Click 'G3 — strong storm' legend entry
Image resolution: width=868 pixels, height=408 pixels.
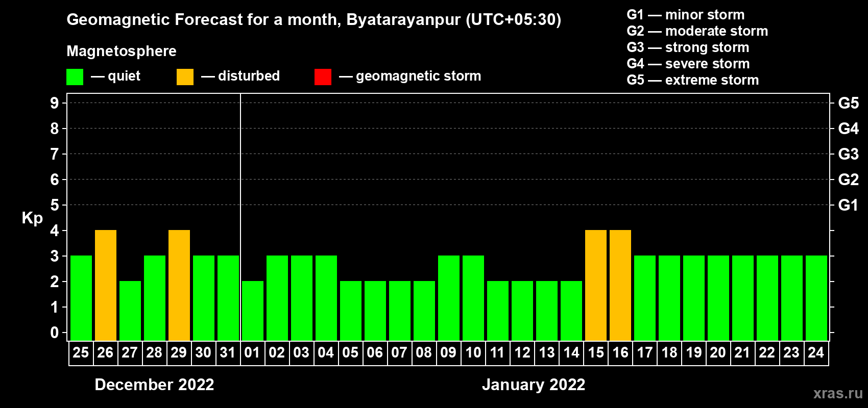coord(688,47)
